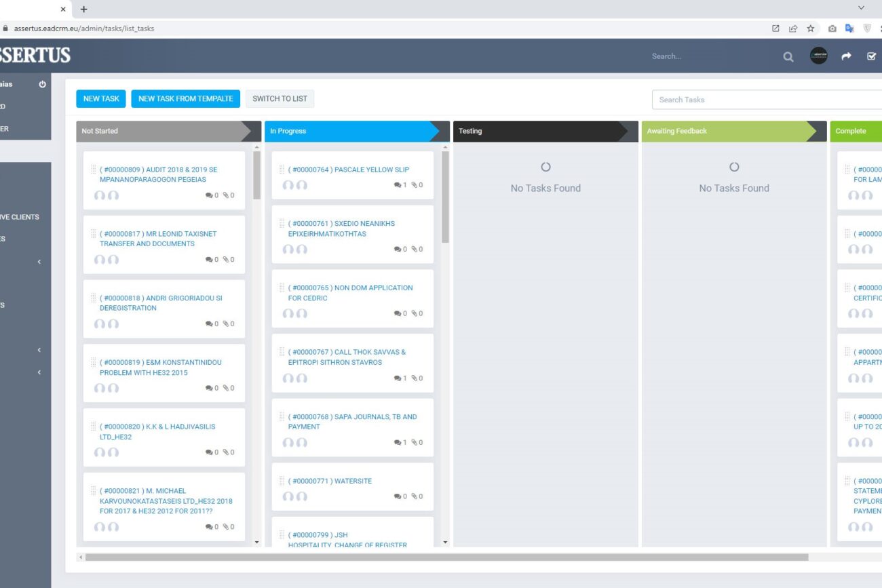Click the New Task button
Screen dimensions: 882x588
coord(101,99)
